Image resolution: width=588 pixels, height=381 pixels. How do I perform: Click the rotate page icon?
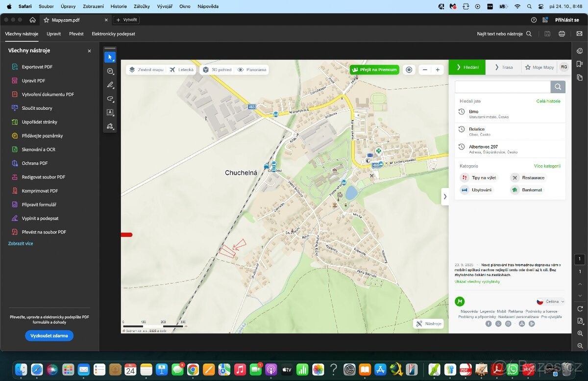click(x=580, y=308)
